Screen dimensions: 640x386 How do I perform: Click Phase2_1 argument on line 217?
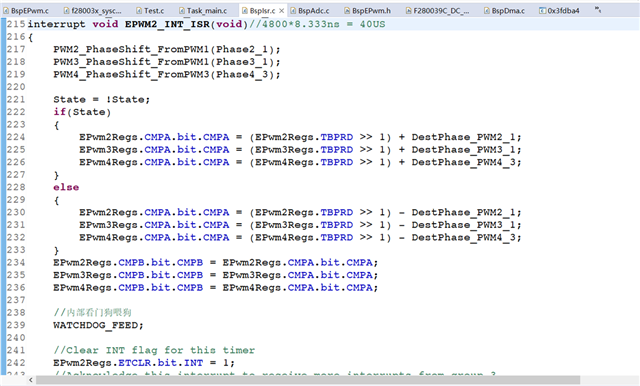click(x=242, y=49)
